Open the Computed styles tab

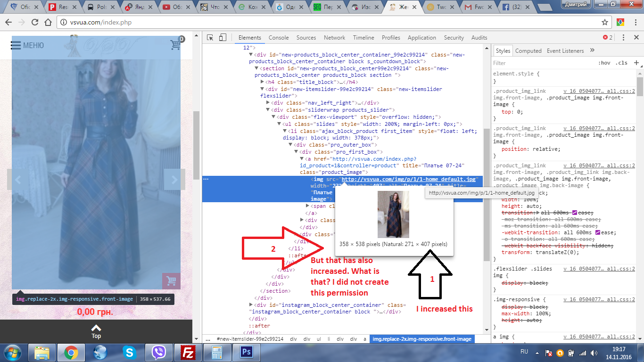click(528, 51)
